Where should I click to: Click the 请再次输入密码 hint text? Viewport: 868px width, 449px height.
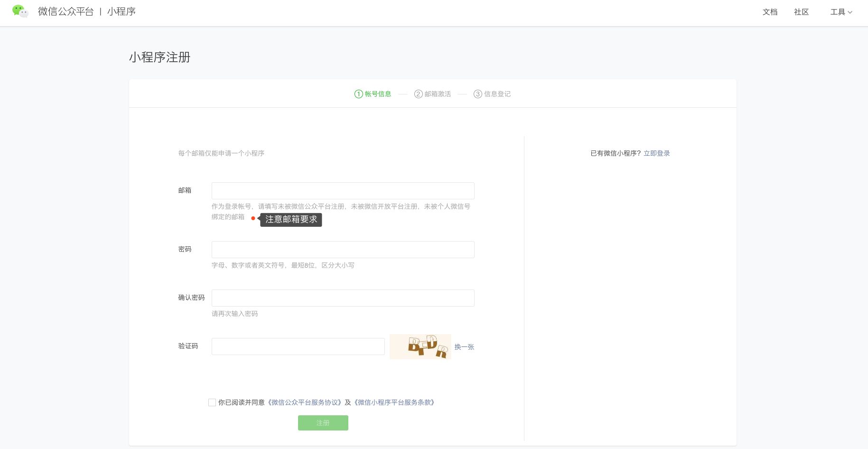point(235,314)
